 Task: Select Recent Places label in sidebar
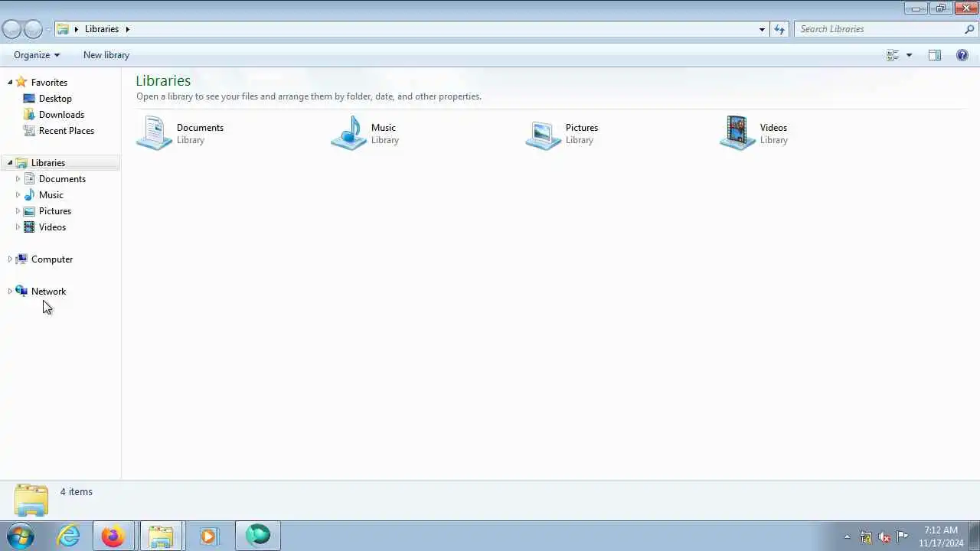tap(67, 130)
